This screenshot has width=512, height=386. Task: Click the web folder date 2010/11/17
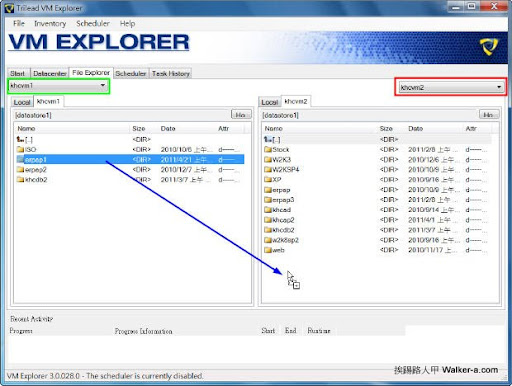pos(433,250)
